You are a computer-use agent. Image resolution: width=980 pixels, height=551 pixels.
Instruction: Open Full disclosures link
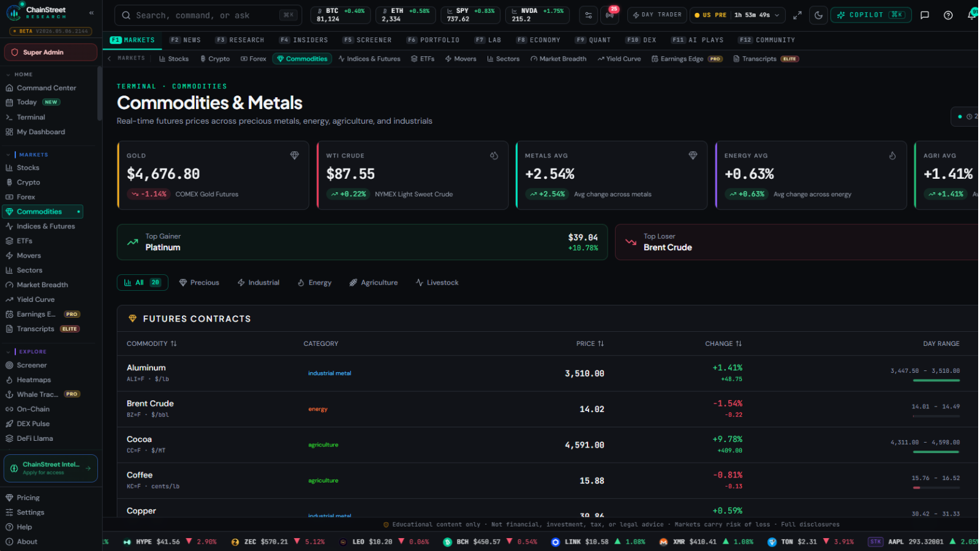[x=810, y=524]
